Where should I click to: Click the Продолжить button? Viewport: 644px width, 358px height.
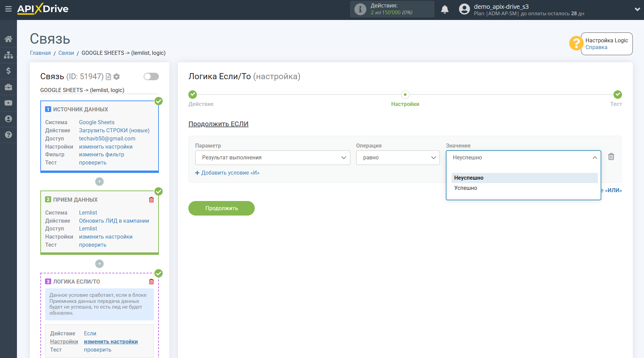click(222, 208)
